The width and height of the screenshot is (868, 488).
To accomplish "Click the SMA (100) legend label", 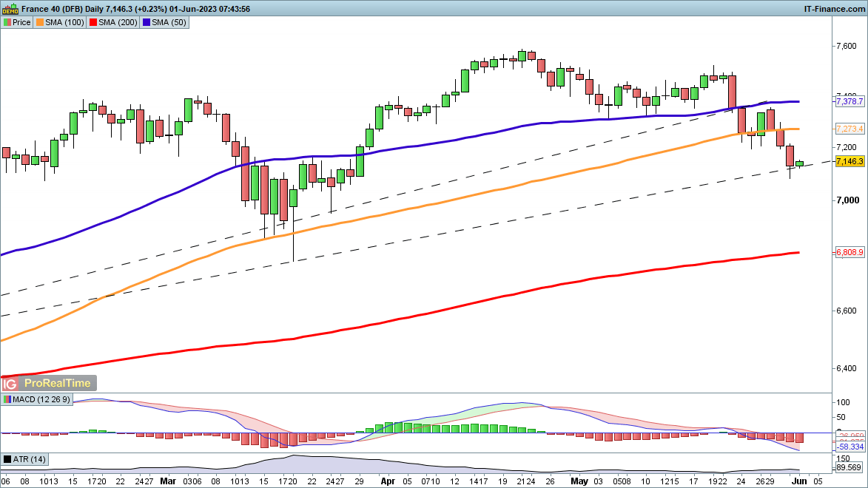I will [65, 22].
